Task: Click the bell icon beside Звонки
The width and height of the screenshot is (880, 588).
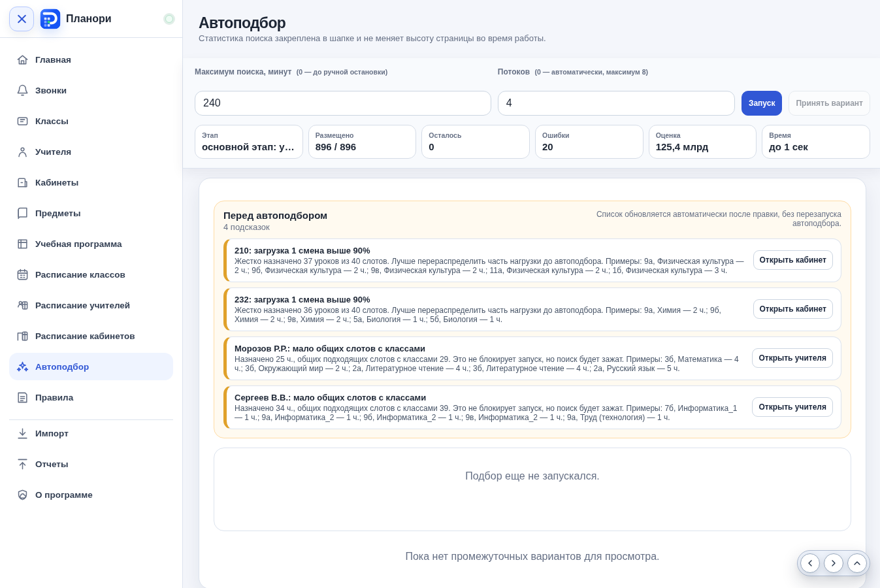Action: [x=22, y=90]
